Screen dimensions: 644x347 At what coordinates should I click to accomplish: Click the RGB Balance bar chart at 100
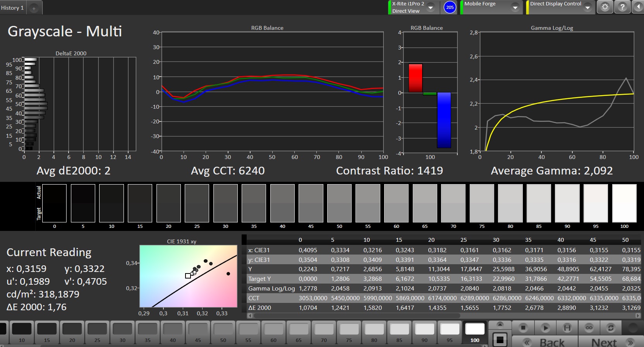pos(430,93)
